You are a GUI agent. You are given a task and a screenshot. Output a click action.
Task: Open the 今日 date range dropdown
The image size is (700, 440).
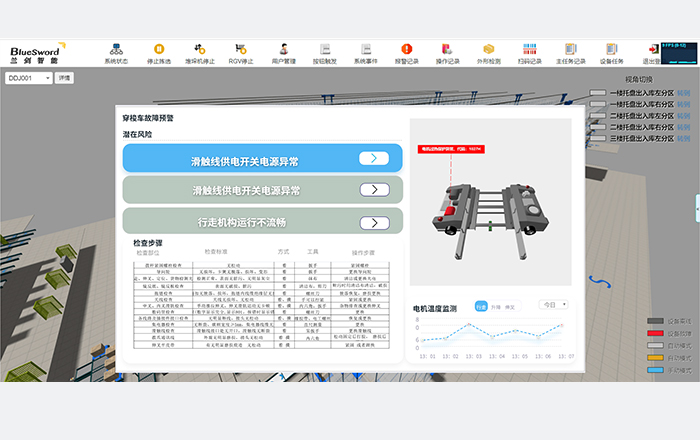click(554, 304)
